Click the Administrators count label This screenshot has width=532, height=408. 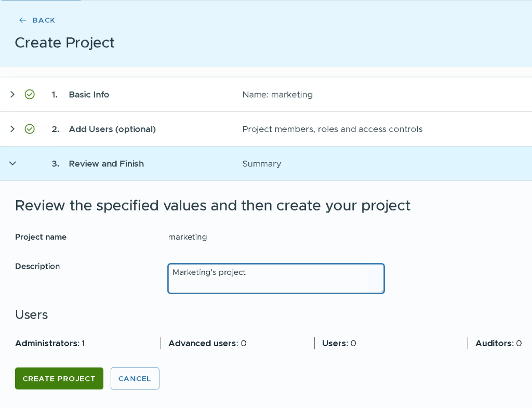(50, 344)
